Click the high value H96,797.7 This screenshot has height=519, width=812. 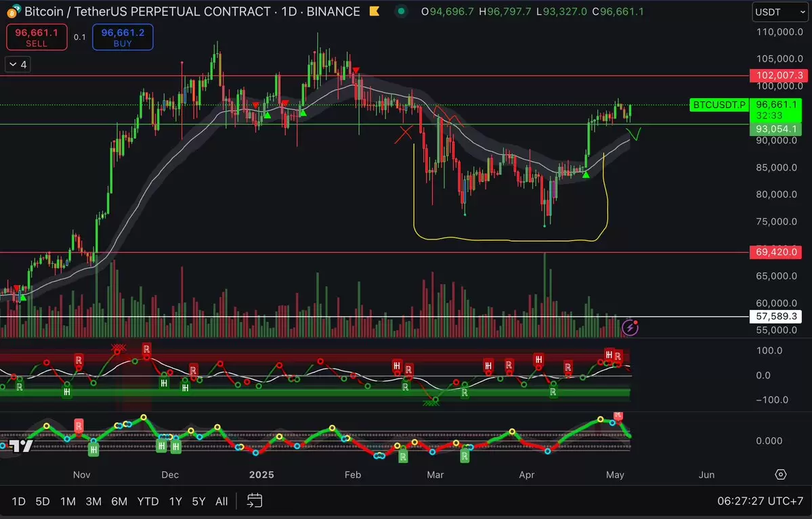505,12
